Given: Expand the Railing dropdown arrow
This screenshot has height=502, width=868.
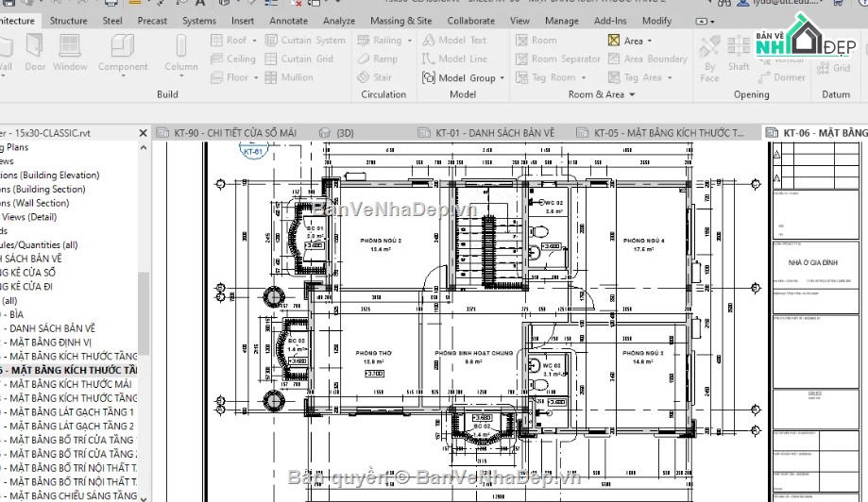Looking at the screenshot, I should click(x=410, y=41).
